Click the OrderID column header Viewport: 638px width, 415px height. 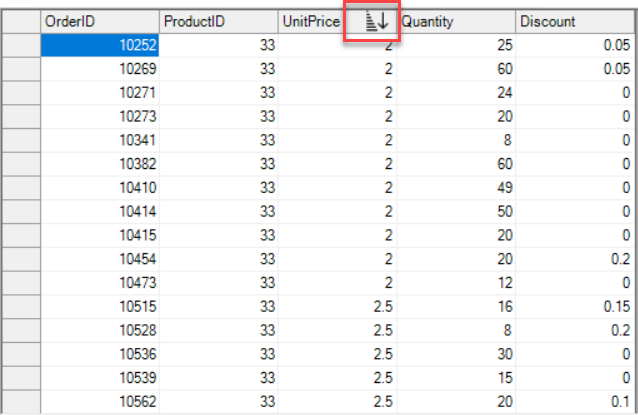99,21
